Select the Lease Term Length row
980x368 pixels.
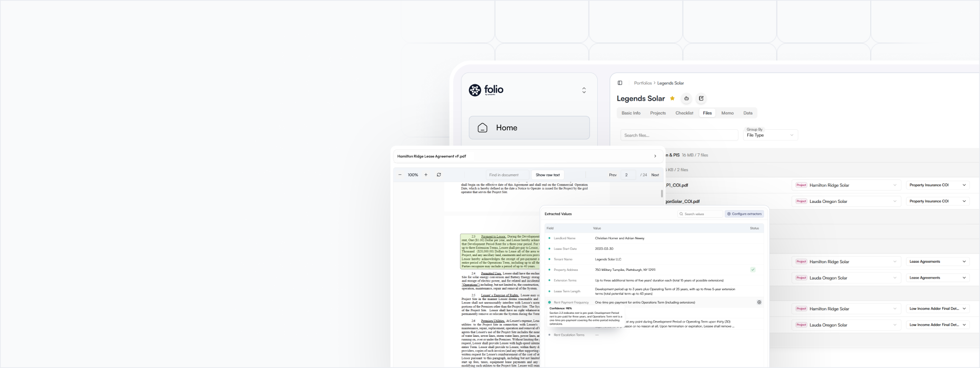[654, 291]
